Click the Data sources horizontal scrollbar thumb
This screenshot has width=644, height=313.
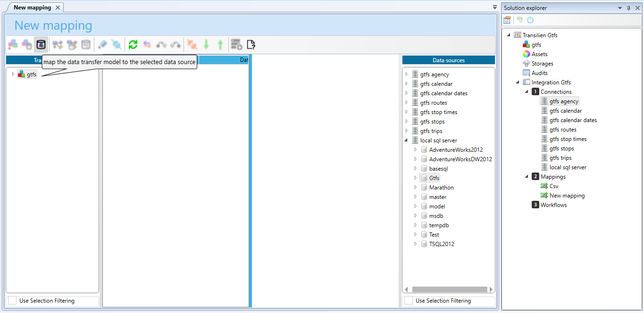click(x=449, y=289)
